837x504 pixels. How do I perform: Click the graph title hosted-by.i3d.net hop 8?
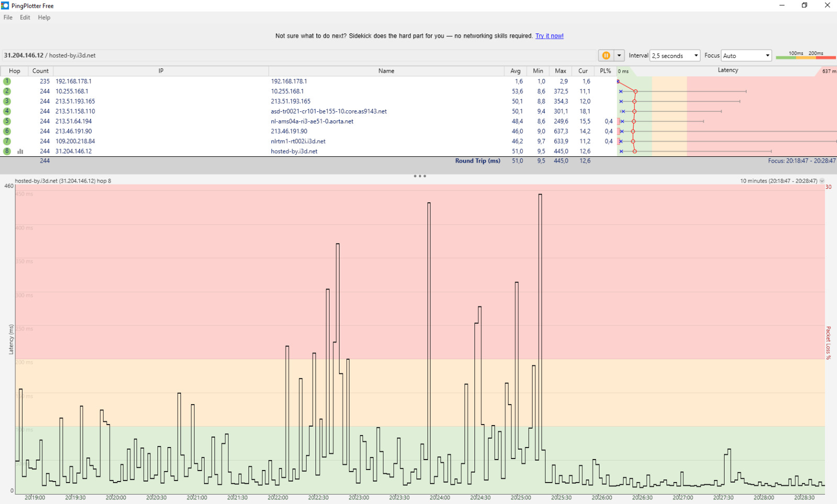[x=63, y=181]
